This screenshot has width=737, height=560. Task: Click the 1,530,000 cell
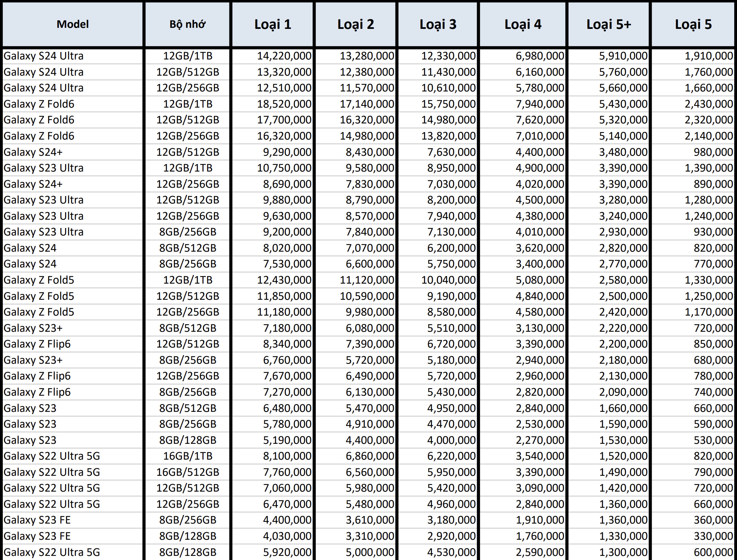pyautogui.click(x=609, y=440)
